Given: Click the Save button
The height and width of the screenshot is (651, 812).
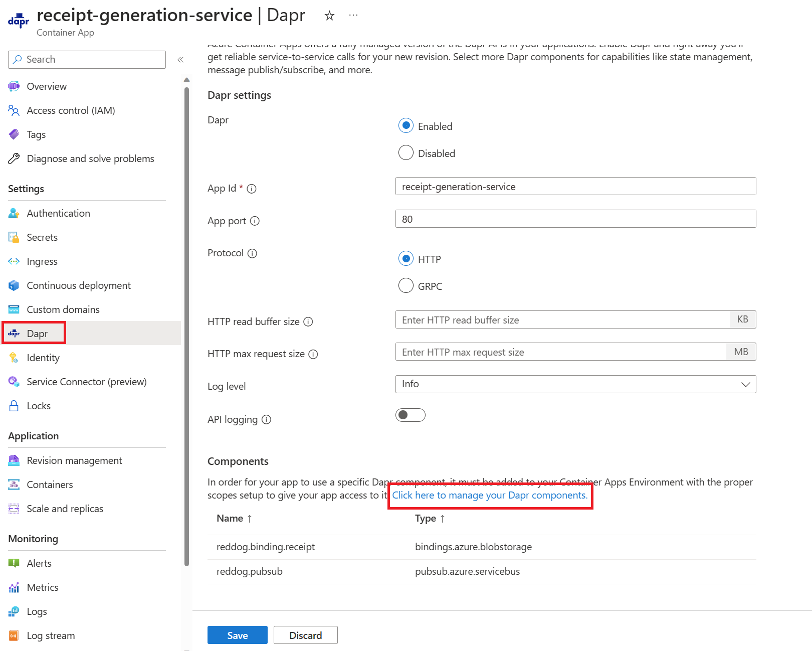Looking at the screenshot, I should point(238,635).
